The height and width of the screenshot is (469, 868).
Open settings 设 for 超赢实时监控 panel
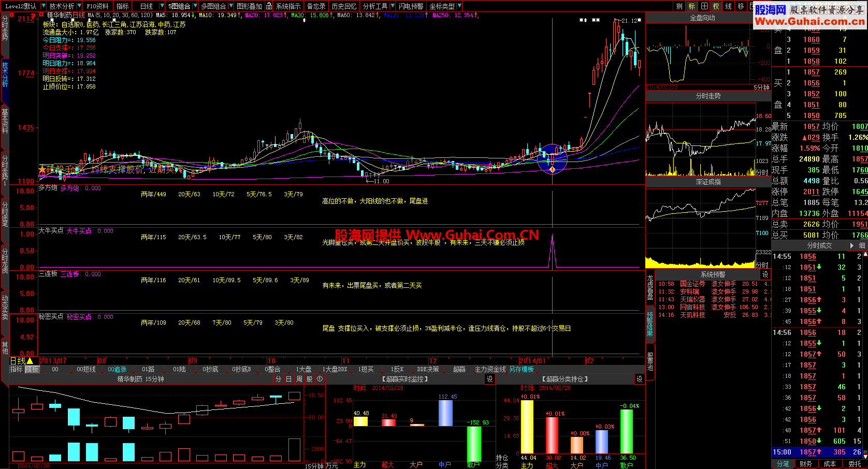(489, 379)
